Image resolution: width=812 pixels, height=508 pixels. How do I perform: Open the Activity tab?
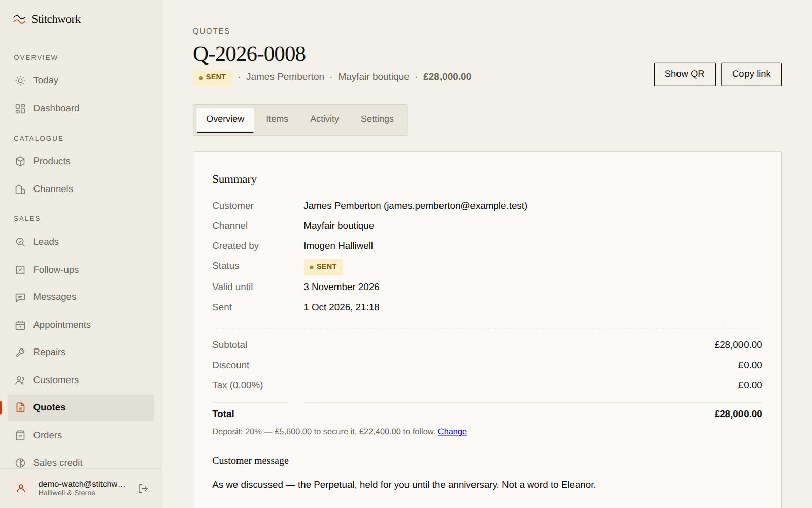tap(324, 119)
